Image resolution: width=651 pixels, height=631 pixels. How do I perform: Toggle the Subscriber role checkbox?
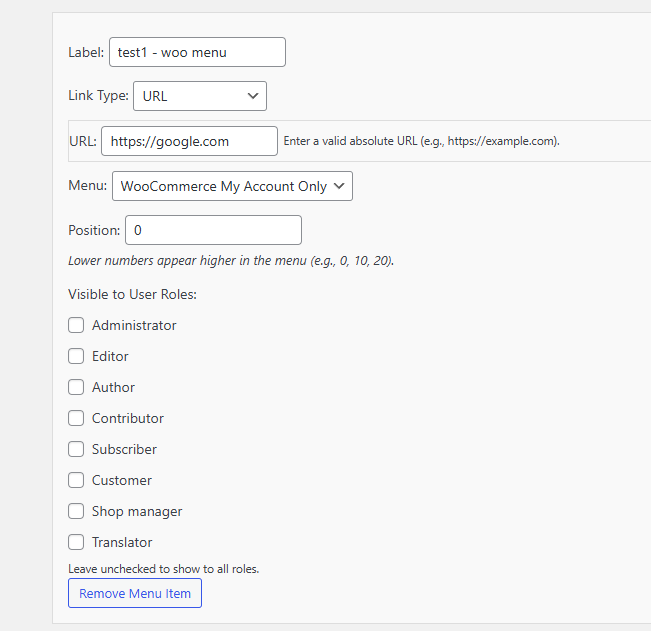(x=76, y=449)
